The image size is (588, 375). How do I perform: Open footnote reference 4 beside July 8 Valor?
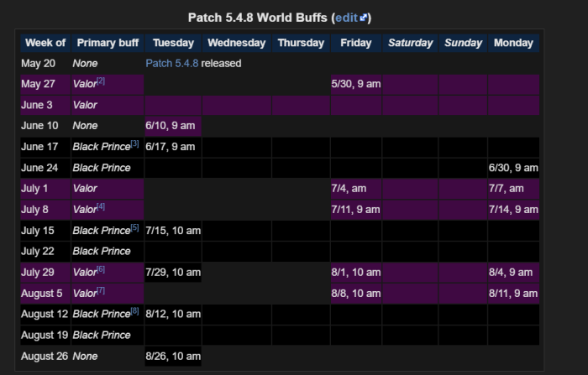click(x=101, y=206)
